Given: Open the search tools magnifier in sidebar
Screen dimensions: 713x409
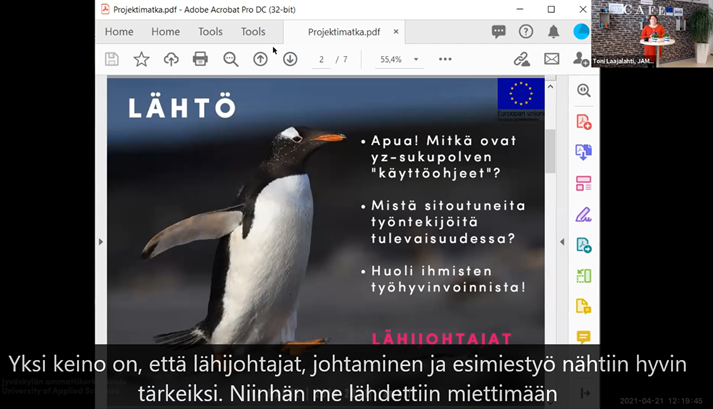Looking at the screenshot, I should (583, 91).
